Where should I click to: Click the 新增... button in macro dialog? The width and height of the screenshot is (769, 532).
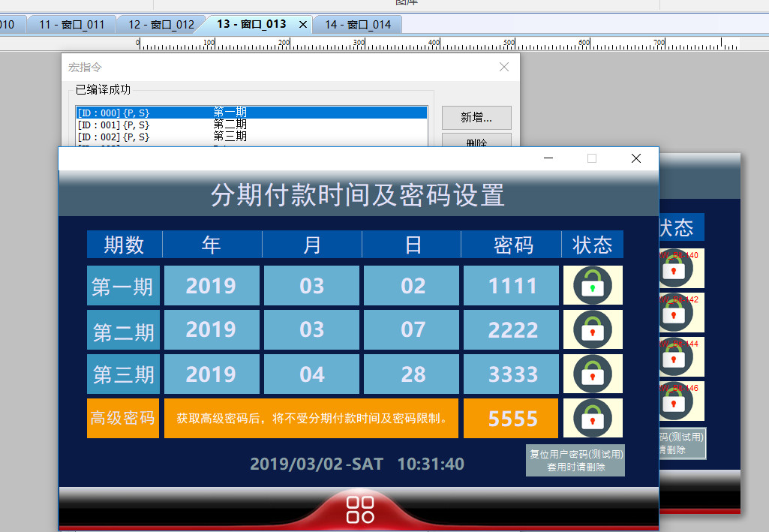tap(476, 118)
